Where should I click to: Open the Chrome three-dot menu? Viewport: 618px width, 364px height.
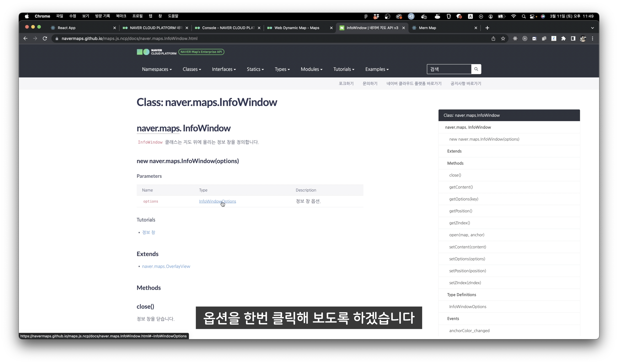[x=592, y=39]
